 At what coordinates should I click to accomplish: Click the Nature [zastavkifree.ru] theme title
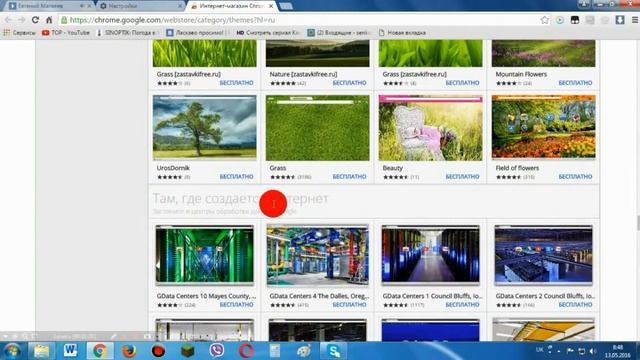coord(303,74)
